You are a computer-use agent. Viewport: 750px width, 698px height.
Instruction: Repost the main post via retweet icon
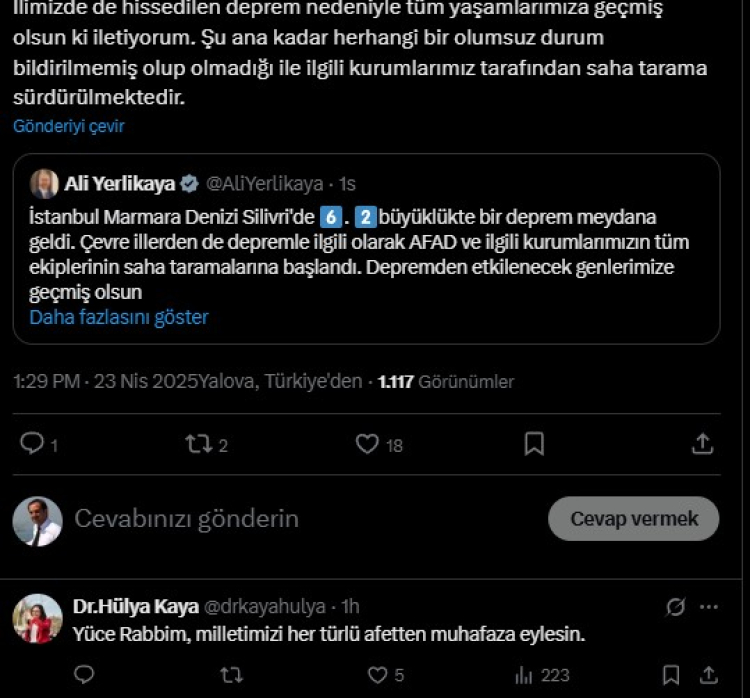(199, 443)
